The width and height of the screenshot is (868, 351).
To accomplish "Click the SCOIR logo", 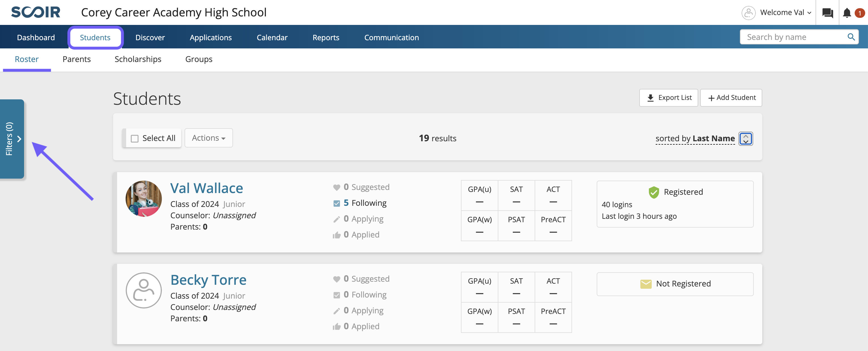I will click(36, 12).
